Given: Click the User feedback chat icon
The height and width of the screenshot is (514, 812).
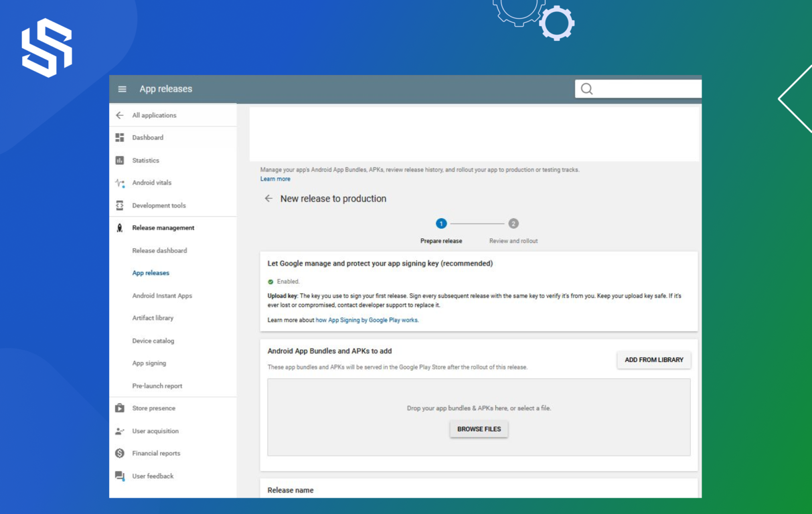Looking at the screenshot, I should tap(120, 476).
